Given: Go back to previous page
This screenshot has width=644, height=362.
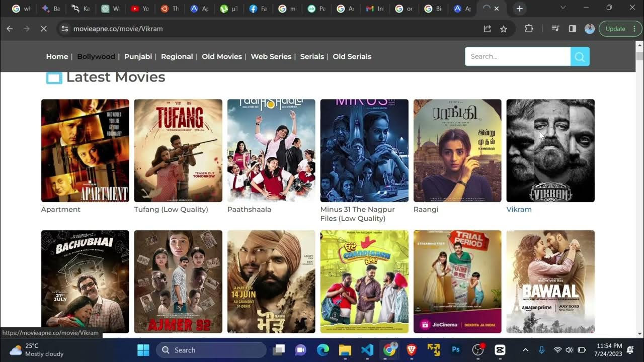Looking at the screenshot, I should point(10,29).
